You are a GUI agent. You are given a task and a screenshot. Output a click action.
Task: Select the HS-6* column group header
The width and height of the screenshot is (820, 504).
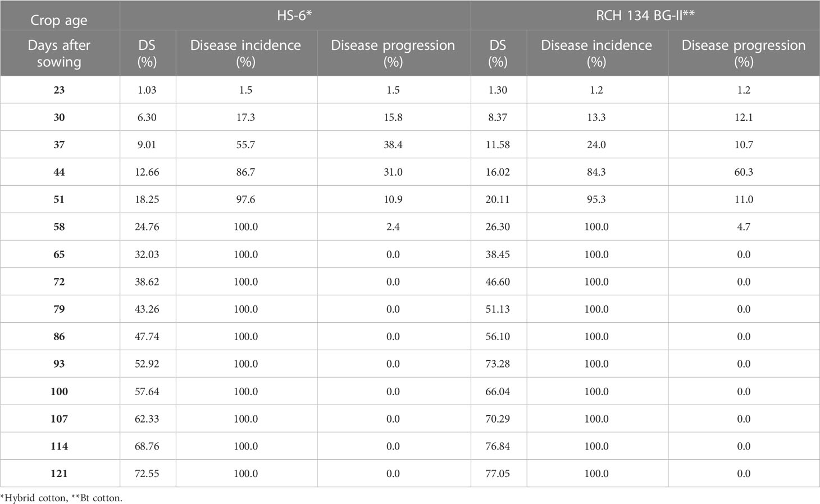pyautogui.click(x=294, y=15)
